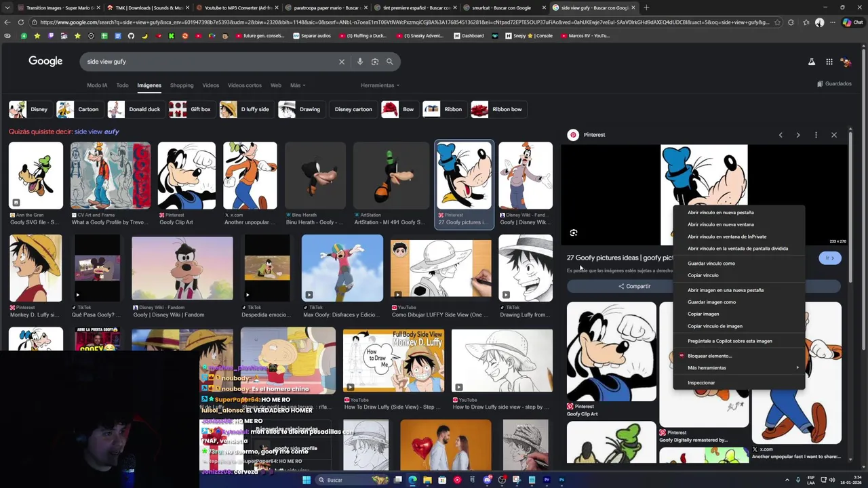This screenshot has height=488, width=868.
Task: Click the magnifier search icon
Action: (x=390, y=62)
